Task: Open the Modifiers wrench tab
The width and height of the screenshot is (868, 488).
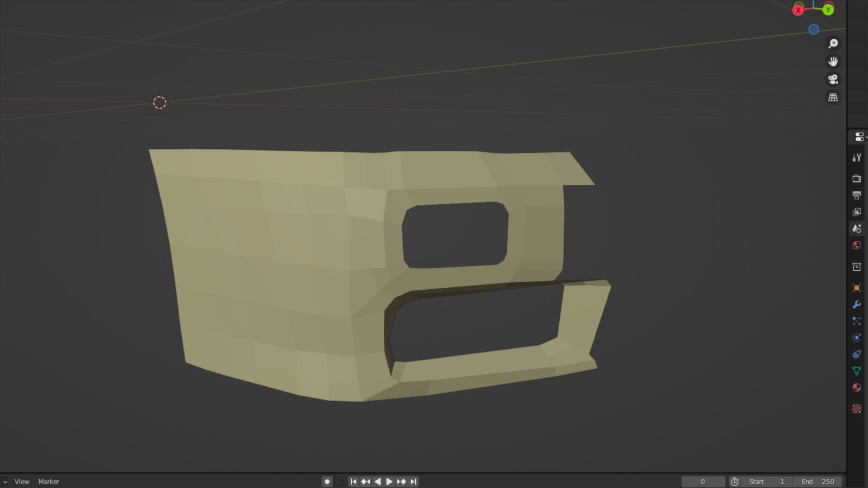Action: (857, 305)
